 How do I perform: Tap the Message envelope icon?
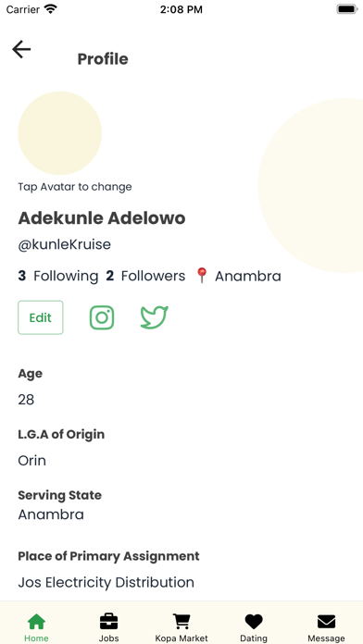click(326, 622)
